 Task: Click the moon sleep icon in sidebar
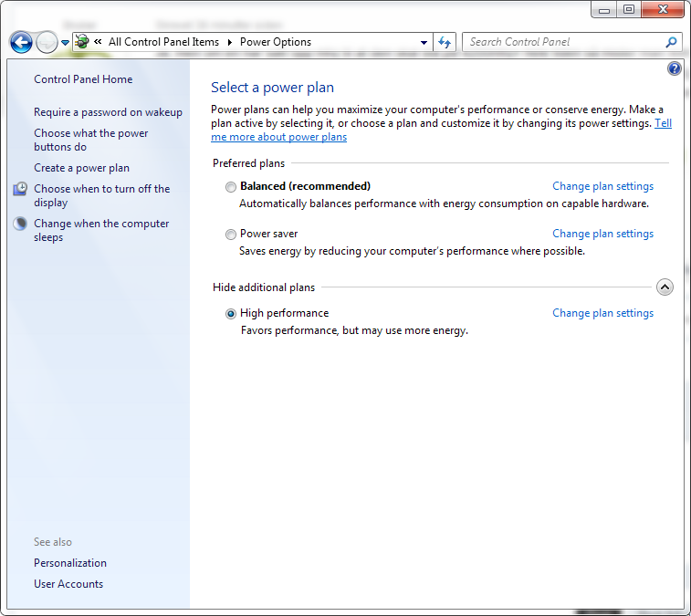tap(20, 224)
